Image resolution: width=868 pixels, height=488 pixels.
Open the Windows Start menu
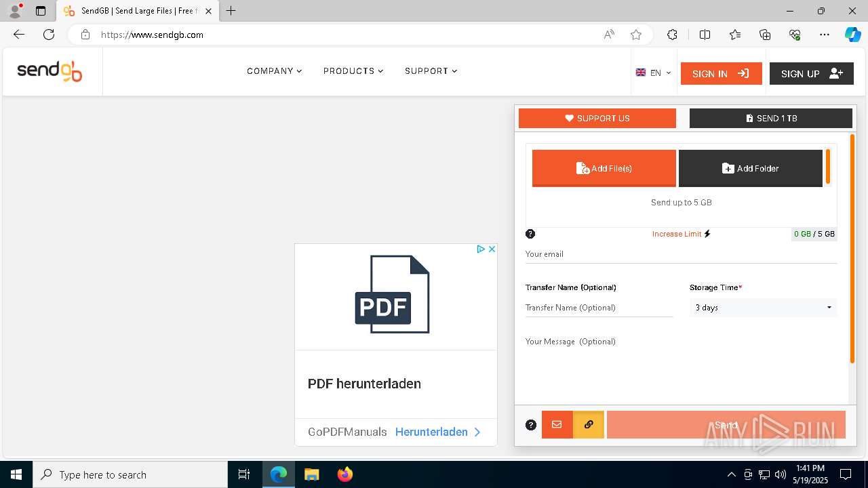tap(16, 474)
